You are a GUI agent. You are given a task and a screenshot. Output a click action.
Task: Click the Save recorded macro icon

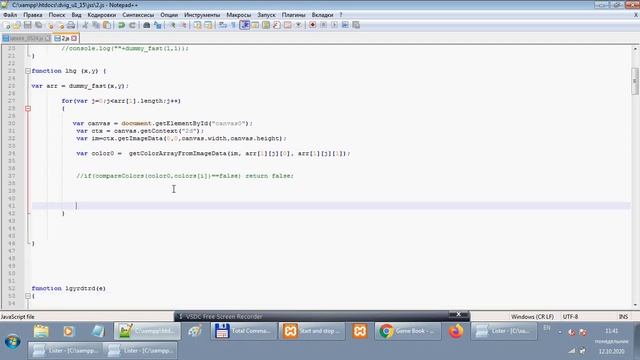(356, 25)
